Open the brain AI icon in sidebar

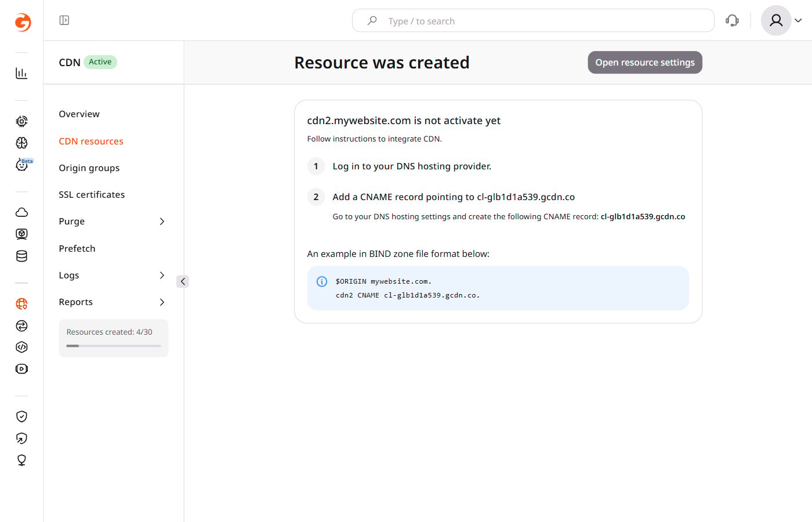tap(21, 143)
